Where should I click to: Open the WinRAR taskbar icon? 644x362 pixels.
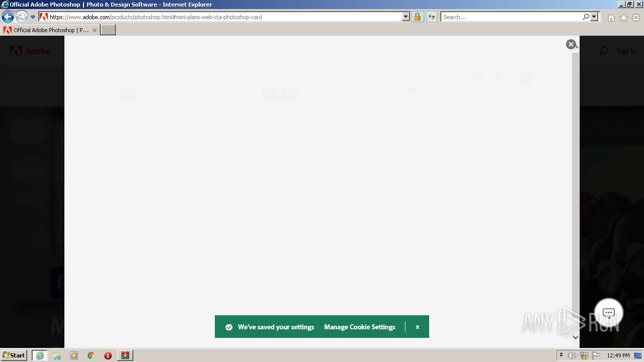click(125, 355)
